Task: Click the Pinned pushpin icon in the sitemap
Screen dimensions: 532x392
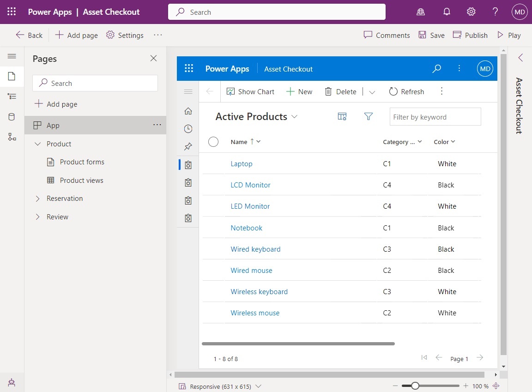Action: (x=188, y=146)
